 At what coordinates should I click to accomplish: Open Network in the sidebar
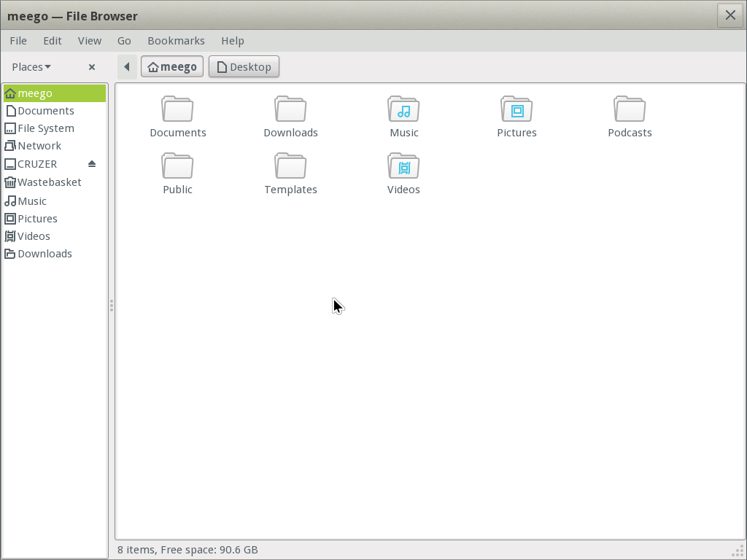(38, 145)
